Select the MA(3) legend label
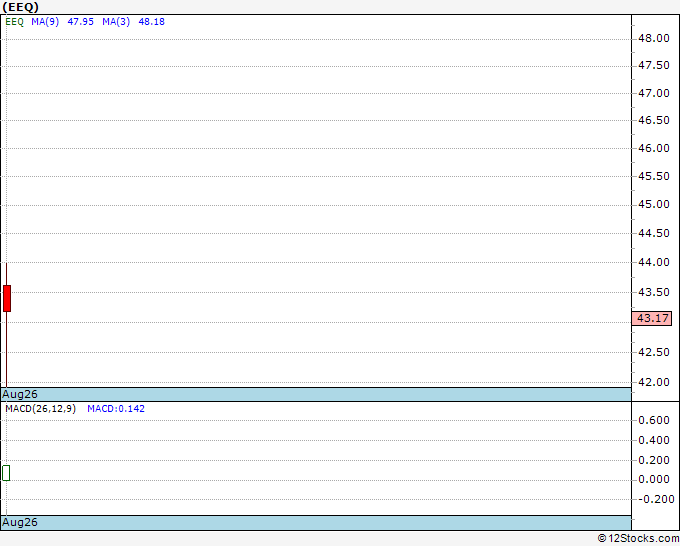 click(x=116, y=22)
